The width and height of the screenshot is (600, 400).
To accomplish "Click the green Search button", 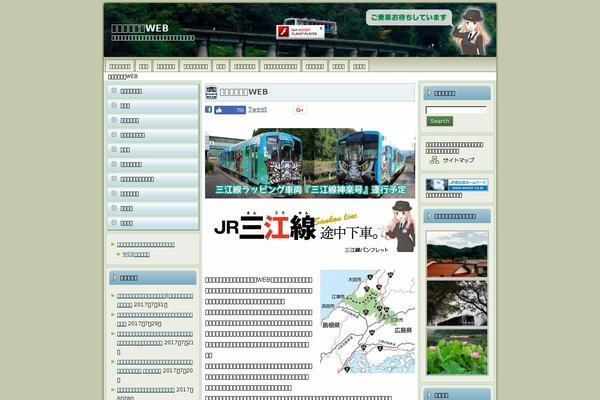I will click(440, 121).
